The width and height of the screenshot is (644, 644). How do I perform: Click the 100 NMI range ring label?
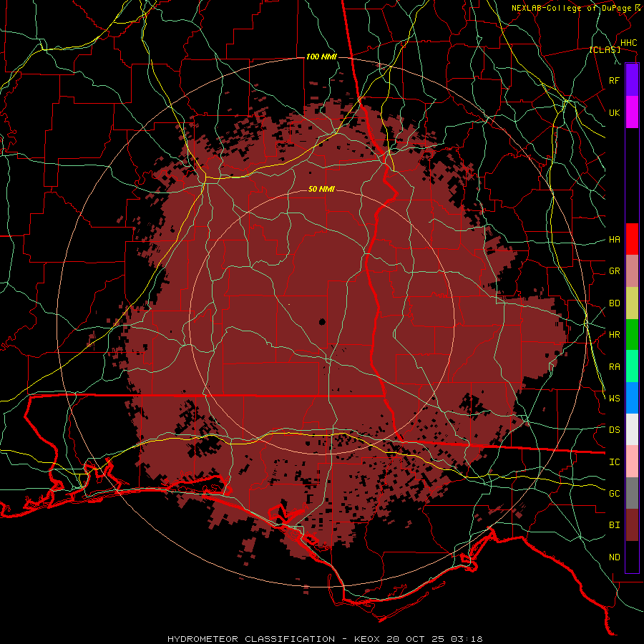click(321, 57)
